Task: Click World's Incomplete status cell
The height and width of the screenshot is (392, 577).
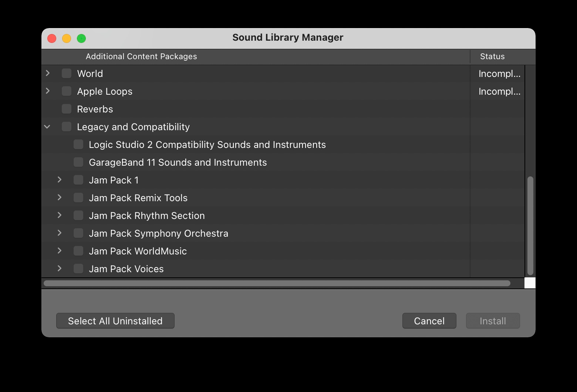Action: (499, 74)
